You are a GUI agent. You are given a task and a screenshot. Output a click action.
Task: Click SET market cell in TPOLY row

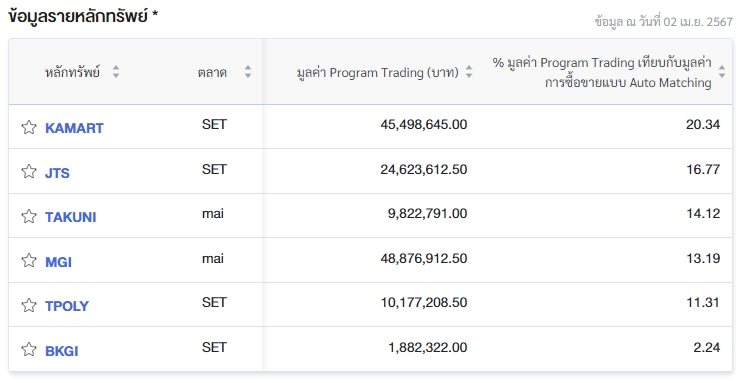[214, 303]
